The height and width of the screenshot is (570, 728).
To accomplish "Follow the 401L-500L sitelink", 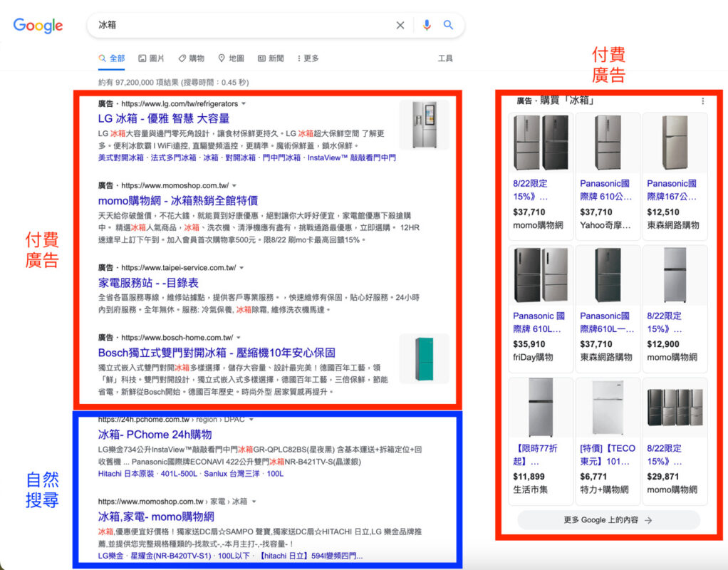I will click(179, 474).
